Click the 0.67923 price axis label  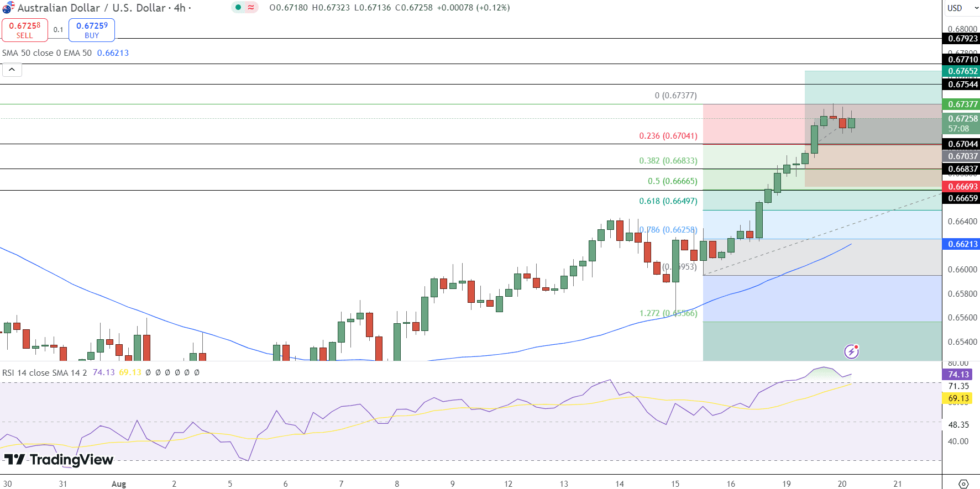pos(961,39)
